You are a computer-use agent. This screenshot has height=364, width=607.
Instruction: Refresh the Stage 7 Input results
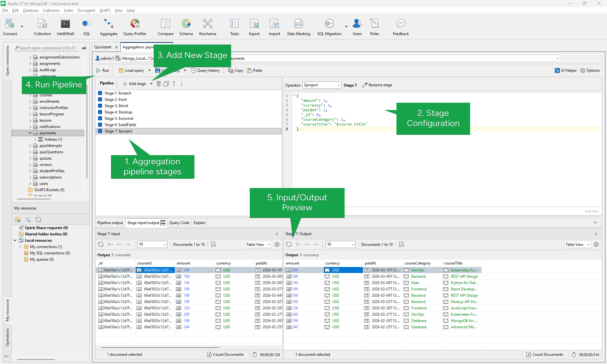(101, 244)
